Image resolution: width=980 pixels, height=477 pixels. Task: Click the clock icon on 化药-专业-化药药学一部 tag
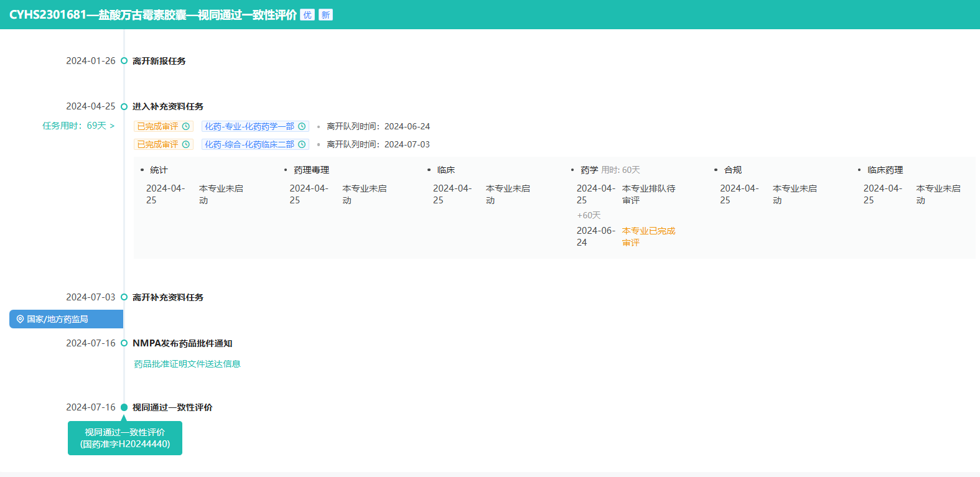(x=302, y=126)
